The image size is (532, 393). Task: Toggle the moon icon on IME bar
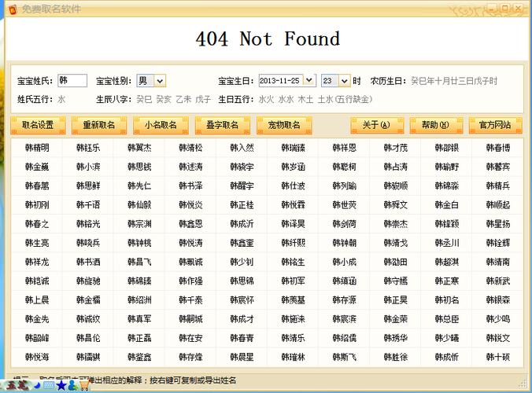coord(37,386)
